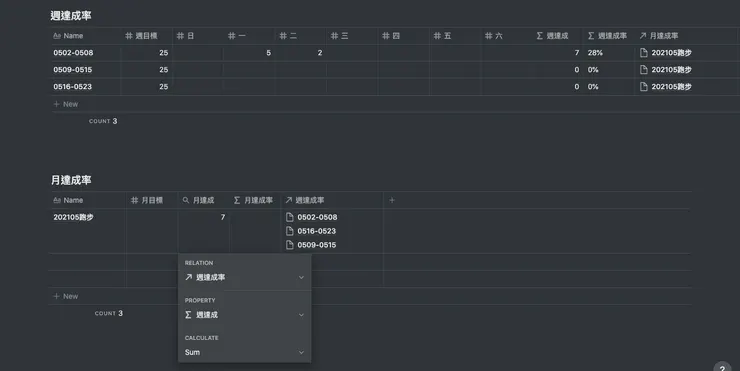Click the 週目標 cell 25 in 0502-0508 row
The height and width of the screenshot is (371, 740).
click(x=147, y=53)
